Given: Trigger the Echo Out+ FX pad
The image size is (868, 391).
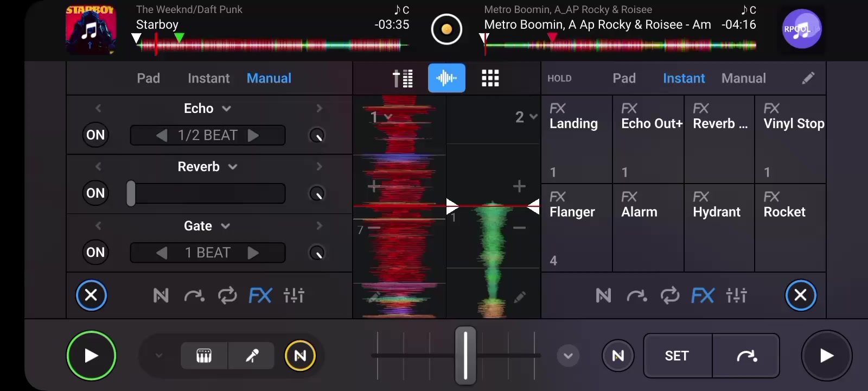Looking at the screenshot, I should (648, 140).
